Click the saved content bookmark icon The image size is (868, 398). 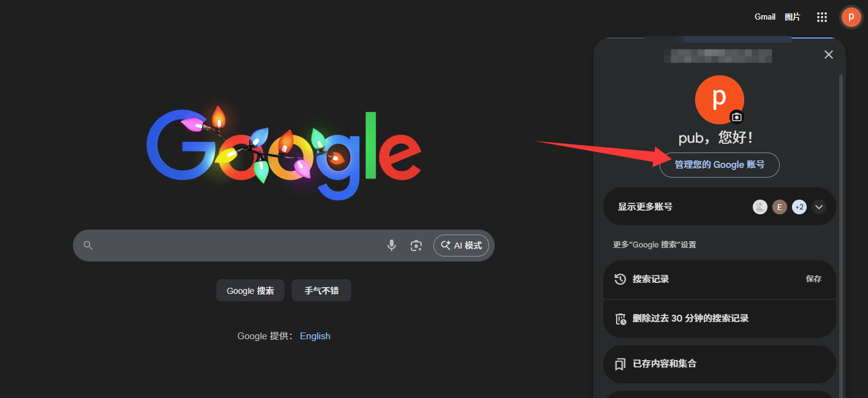point(620,364)
